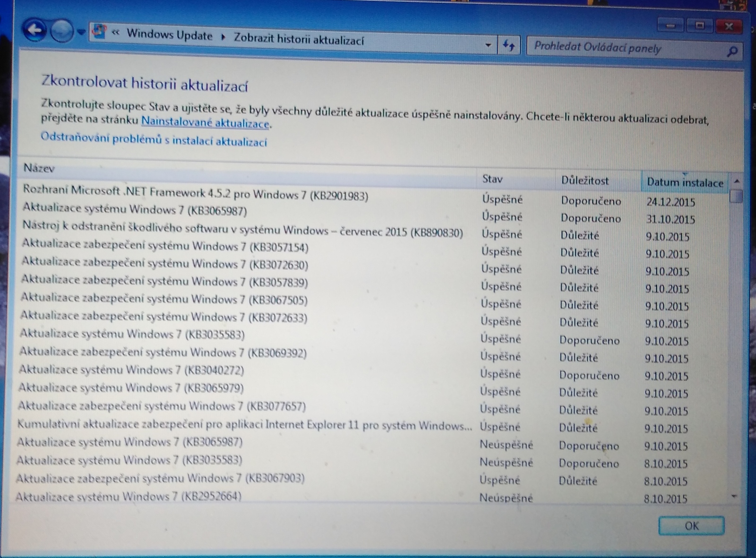Image resolution: width=756 pixels, height=558 pixels.
Task: Expand the arrow after Windows Update breadcrumb
Action: [223, 37]
